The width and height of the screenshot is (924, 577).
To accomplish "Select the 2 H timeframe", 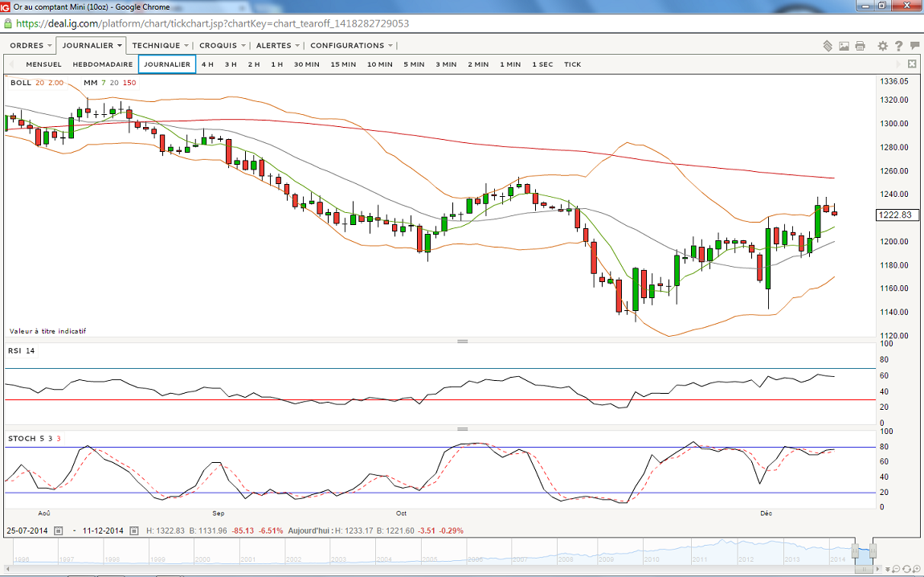I will pos(253,64).
